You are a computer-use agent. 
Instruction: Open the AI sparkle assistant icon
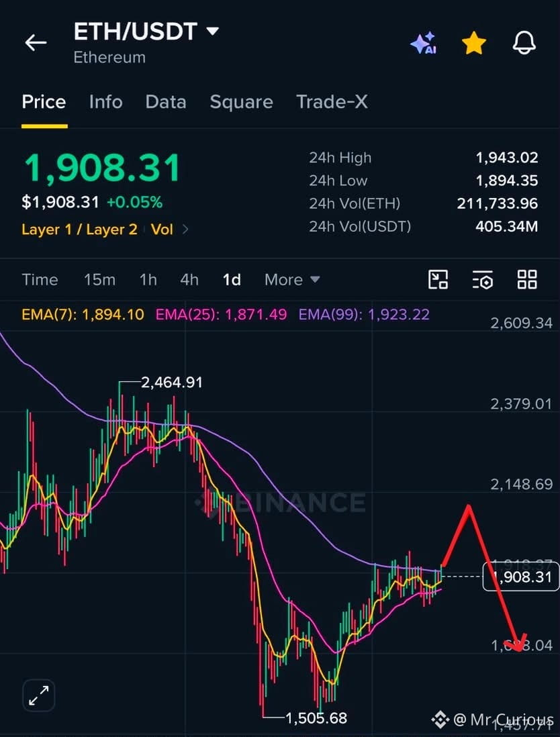tap(424, 43)
